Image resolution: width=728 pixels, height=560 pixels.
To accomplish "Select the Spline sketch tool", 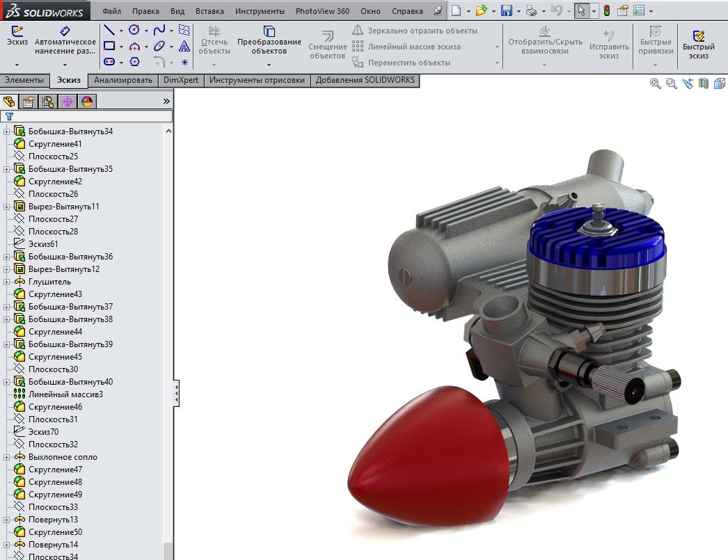I will [x=159, y=31].
